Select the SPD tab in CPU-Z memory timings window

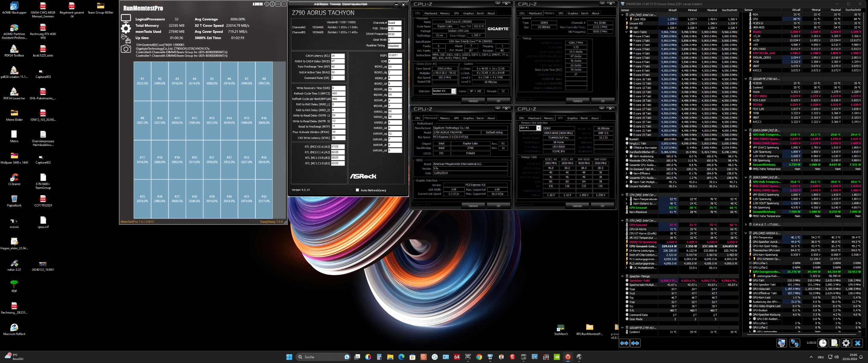click(x=561, y=14)
